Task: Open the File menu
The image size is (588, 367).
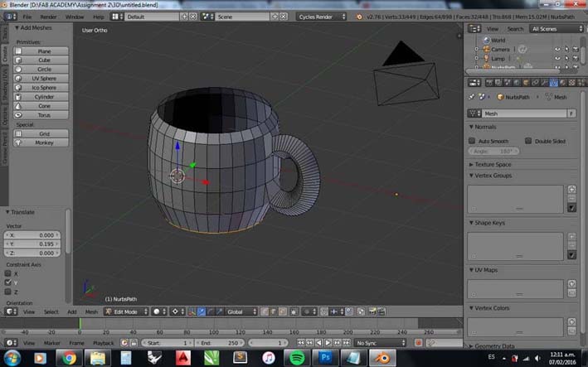Action: coord(27,17)
